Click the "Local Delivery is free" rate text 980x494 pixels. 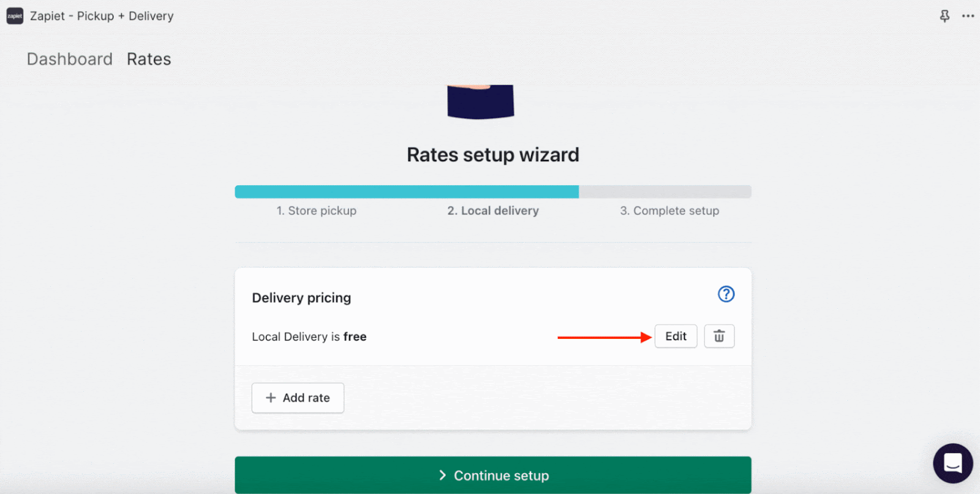click(309, 337)
